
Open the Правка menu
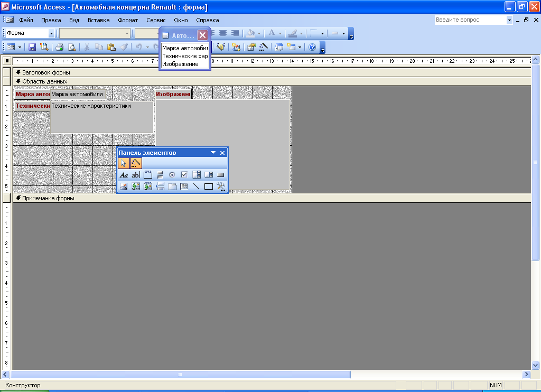click(51, 20)
